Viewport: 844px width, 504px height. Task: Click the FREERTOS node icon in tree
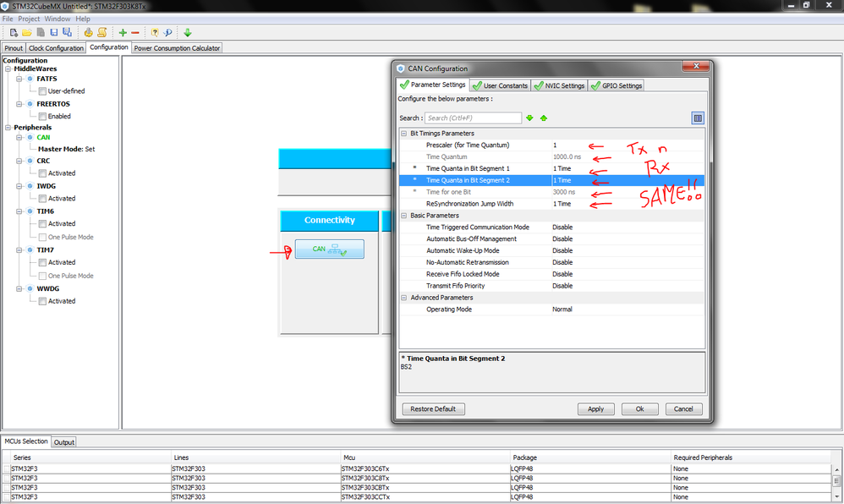[x=30, y=104]
